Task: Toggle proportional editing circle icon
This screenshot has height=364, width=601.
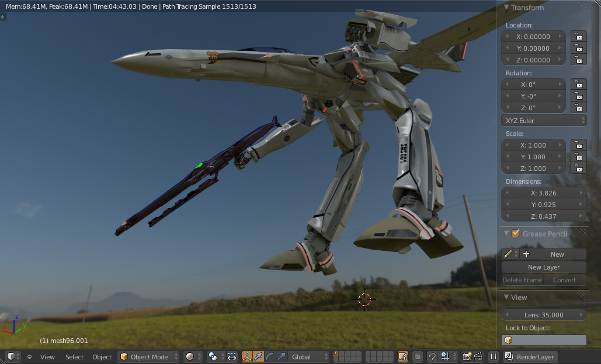Action: (418, 357)
